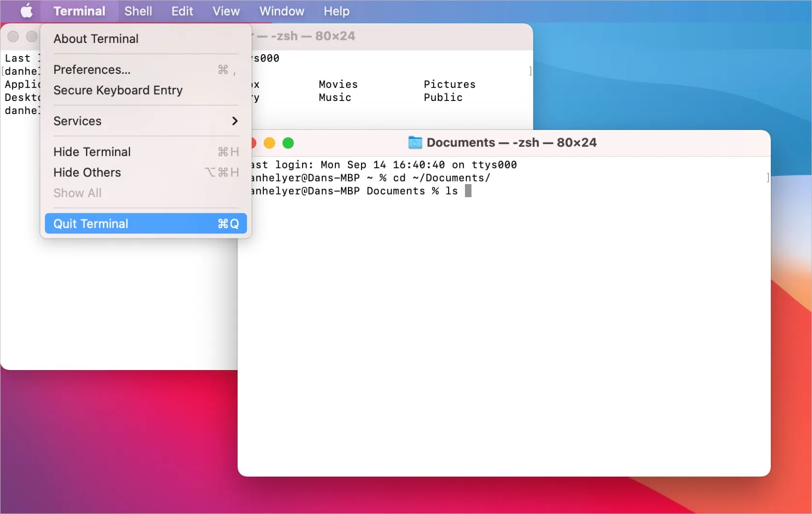Open the Apple menu
Viewport: 812px width, 514px height.
pyautogui.click(x=26, y=11)
